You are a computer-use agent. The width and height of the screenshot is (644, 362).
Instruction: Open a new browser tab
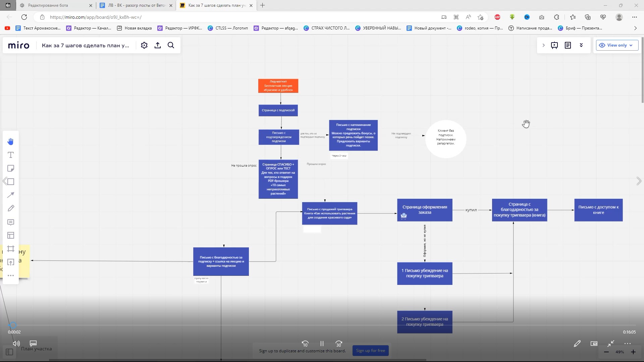(263, 5)
